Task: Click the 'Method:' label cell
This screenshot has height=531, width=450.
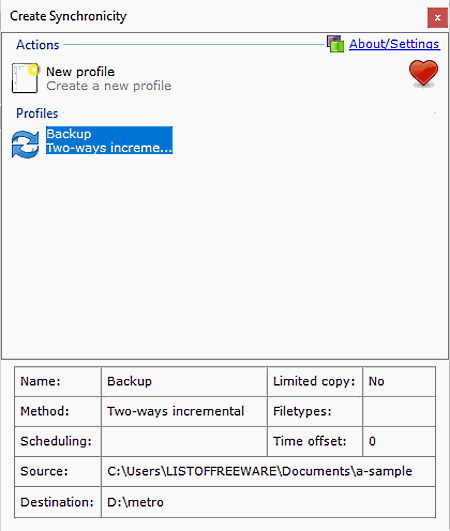Action: [x=58, y=411]
